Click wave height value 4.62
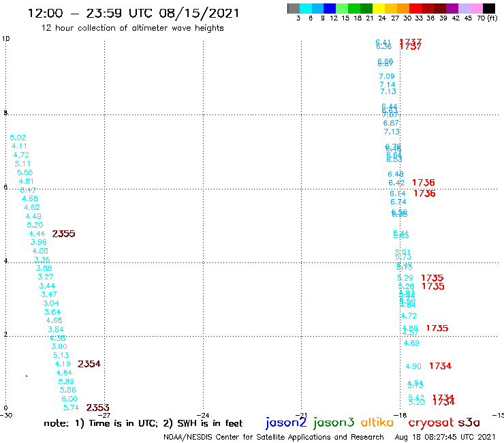Image resolution: width=504 pixels, height=443 pixels. tap(31, 208)
